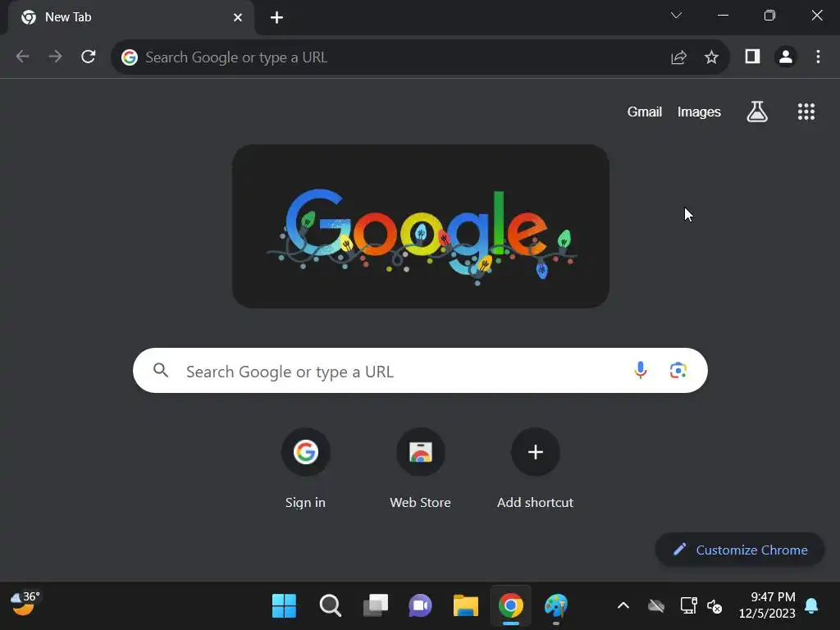Reload the current page

[89, 57]
